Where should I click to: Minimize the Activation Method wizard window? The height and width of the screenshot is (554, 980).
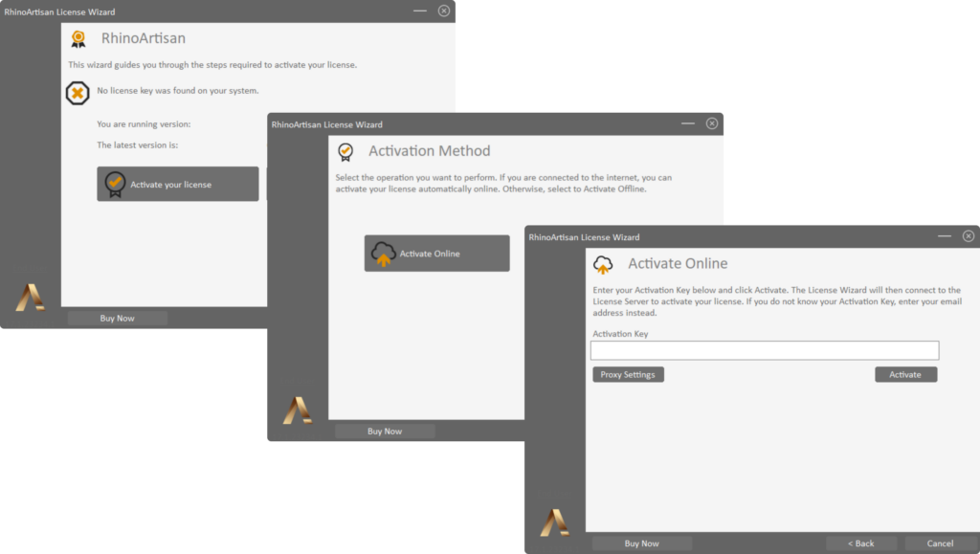click(688, 123)
